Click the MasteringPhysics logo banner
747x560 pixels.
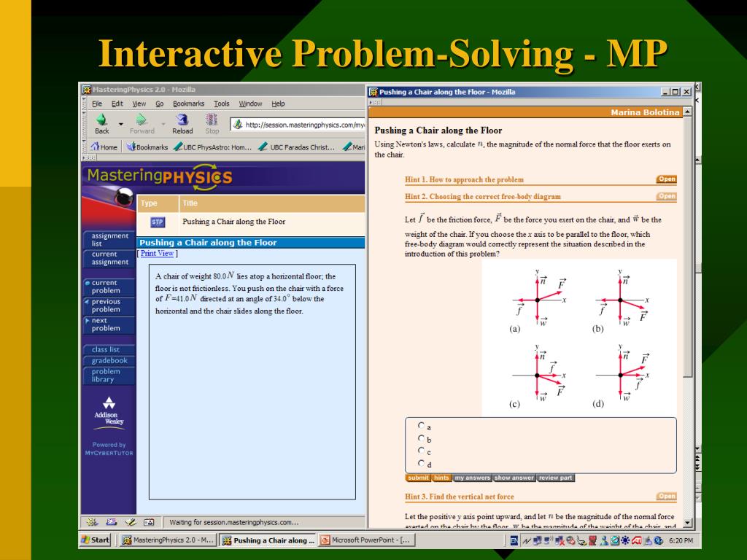[x=160, y=176]
